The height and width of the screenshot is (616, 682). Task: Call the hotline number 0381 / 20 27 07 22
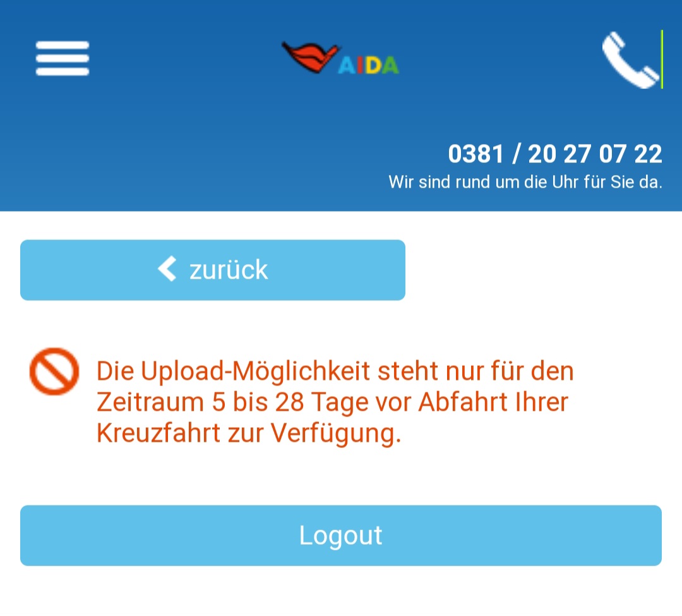[555, 154]
